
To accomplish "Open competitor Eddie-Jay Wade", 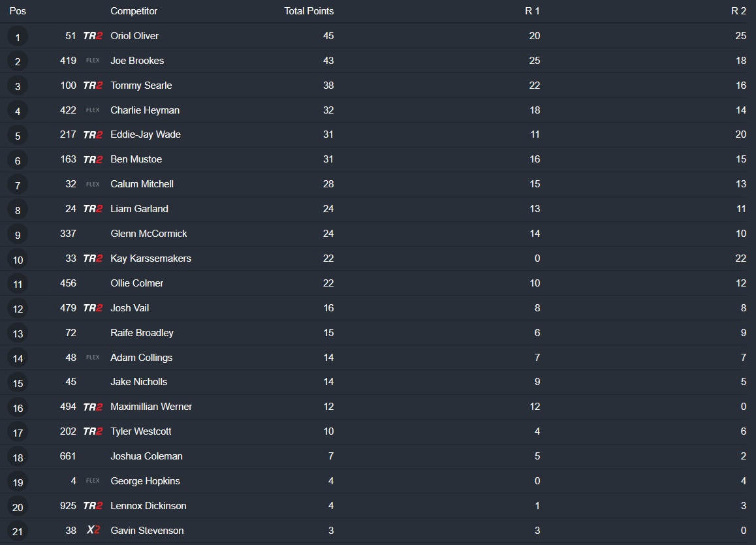I will tap(146, 134).
